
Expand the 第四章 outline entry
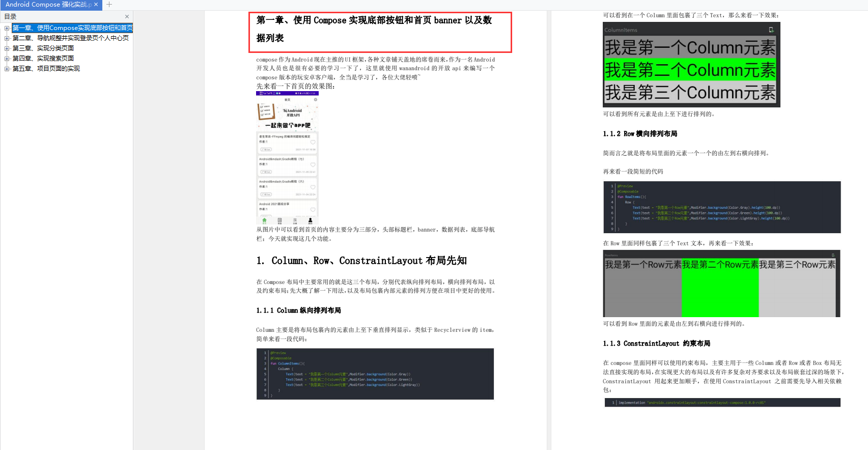pyautogui.click(x=7, y=59)
